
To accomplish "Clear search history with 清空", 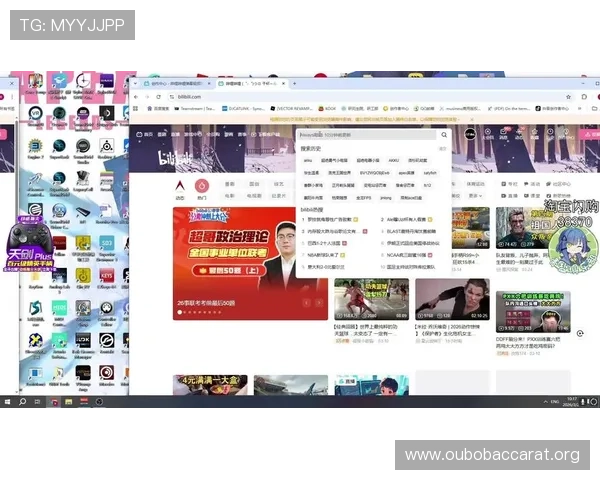I will [442, 149].
